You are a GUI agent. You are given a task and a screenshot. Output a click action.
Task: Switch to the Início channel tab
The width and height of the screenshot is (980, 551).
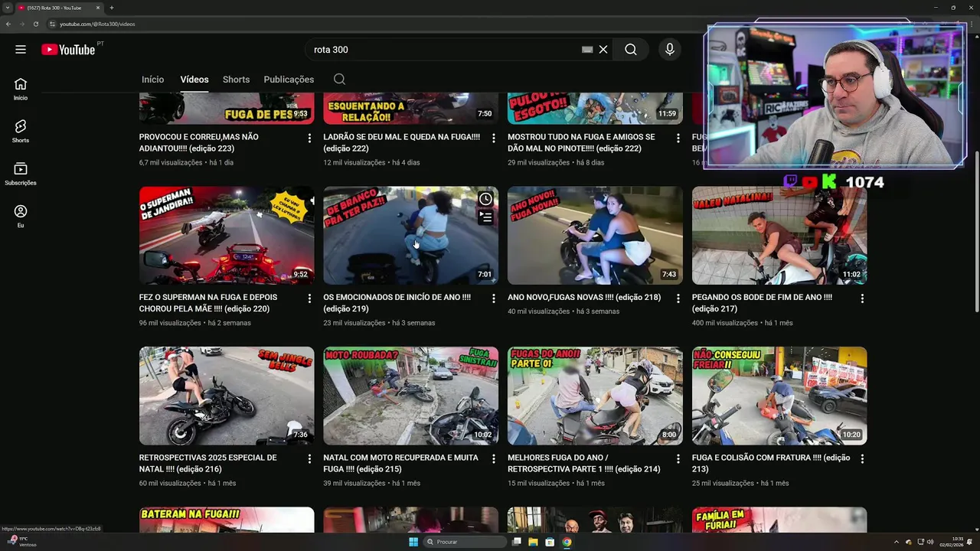pyautogui.click(x=152, y=80)
